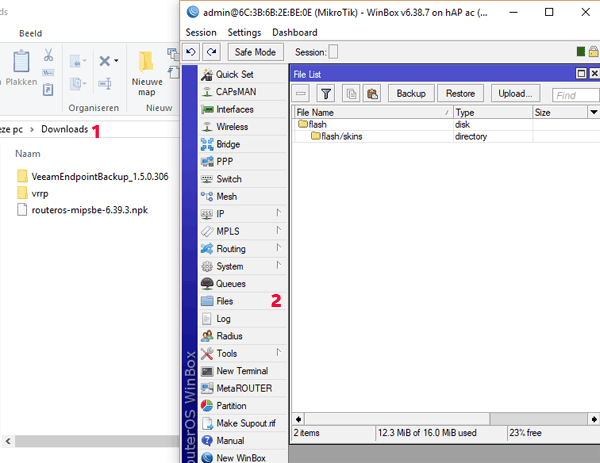Select VeeamEndpointBackup_1.5.0.306 folder in Explorer

(x=93, y=176)
